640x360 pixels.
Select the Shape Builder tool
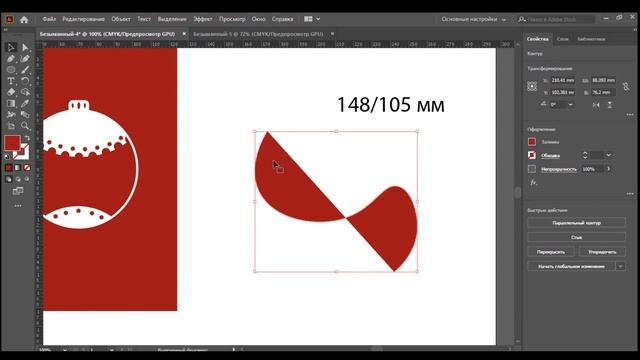pos(25,92)
